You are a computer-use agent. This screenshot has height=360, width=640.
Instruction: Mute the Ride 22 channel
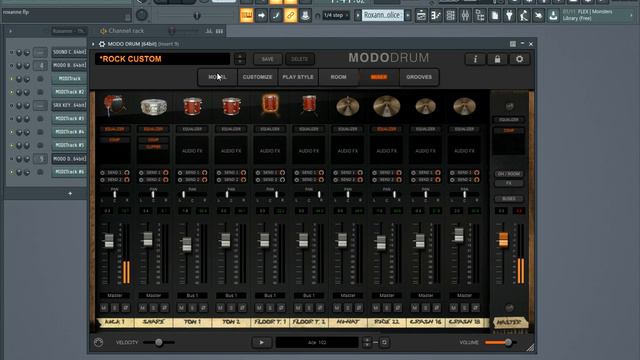click(376, 308)
